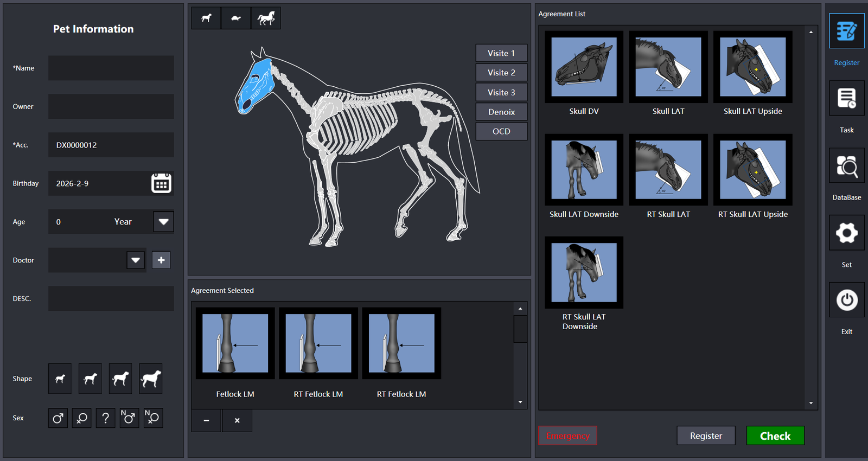Screen dimensions: 868x461
Task: Select the Visite 1 preset tab
Action: (x=501, y=53)
